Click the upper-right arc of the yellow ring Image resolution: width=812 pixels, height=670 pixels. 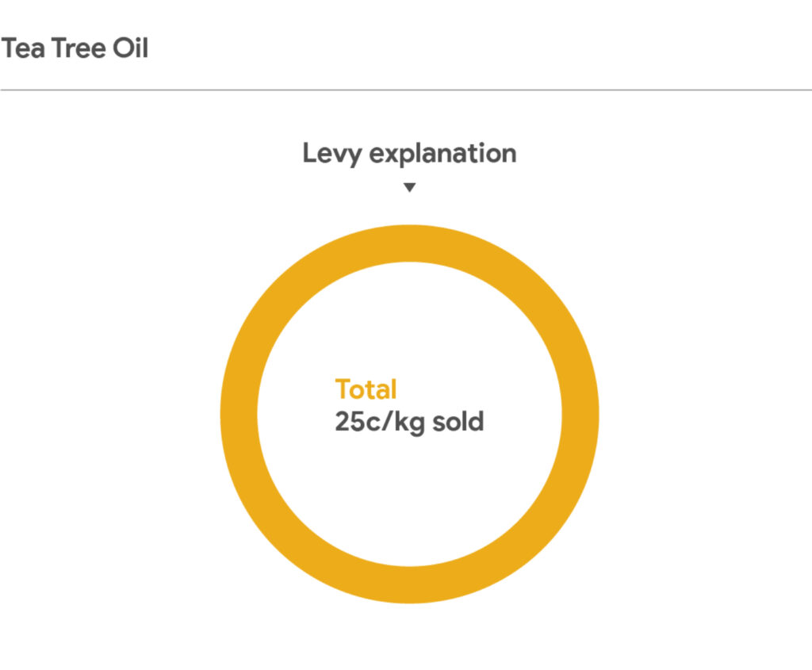pyautogui.click(x=530, y=293)
